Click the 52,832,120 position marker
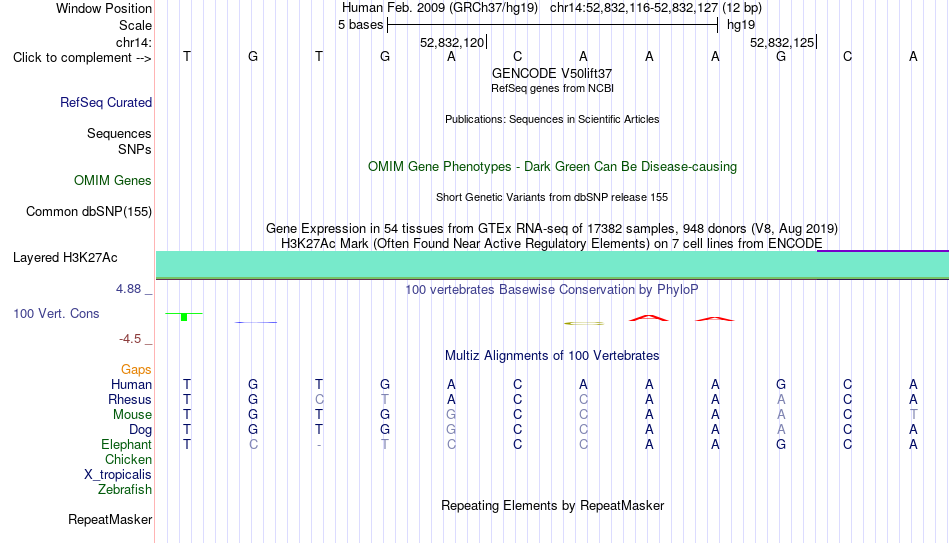The width and height of the screenshot is (950, 543). 453,42
